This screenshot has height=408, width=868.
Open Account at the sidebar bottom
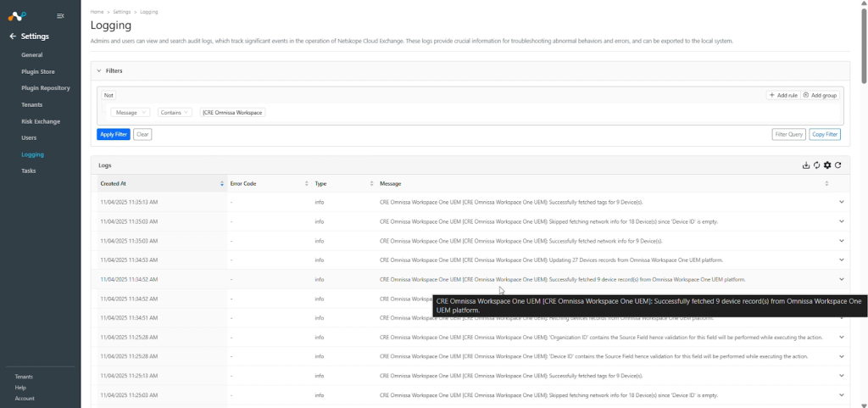point(25,398)
